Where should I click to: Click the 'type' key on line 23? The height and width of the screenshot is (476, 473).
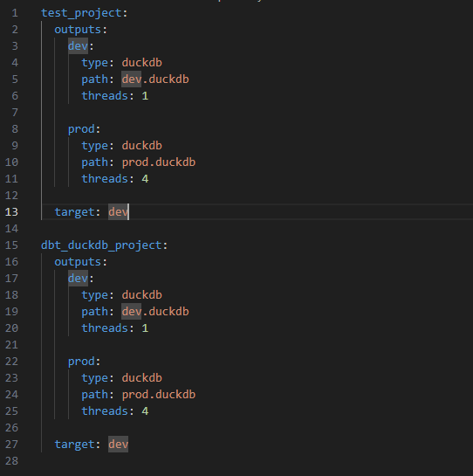(x=94, y=378)
